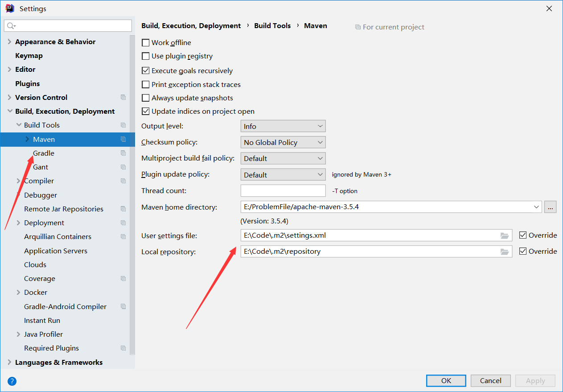Click the project-level icon beside Compiler

[123, 181]
